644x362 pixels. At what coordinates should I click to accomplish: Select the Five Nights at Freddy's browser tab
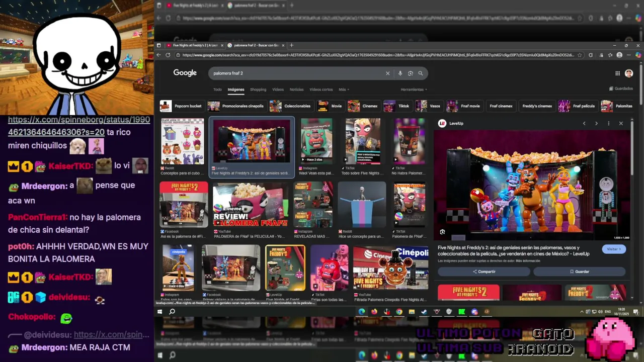pos(195,45)
